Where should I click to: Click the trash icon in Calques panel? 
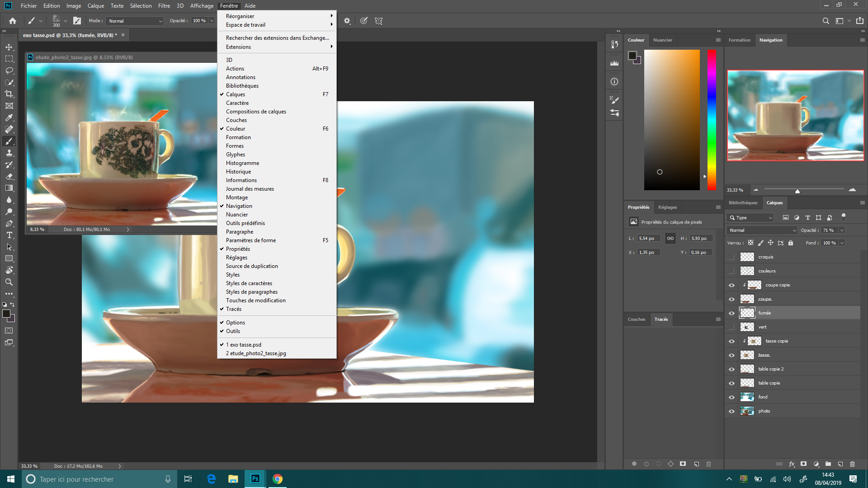852,464
